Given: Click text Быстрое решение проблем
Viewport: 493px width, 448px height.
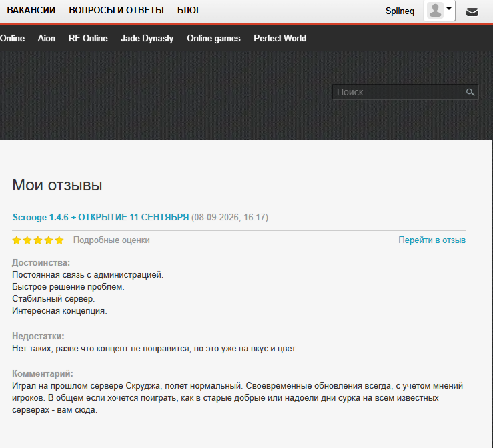Looking at the screenshot, I should [x=68, y=287].
